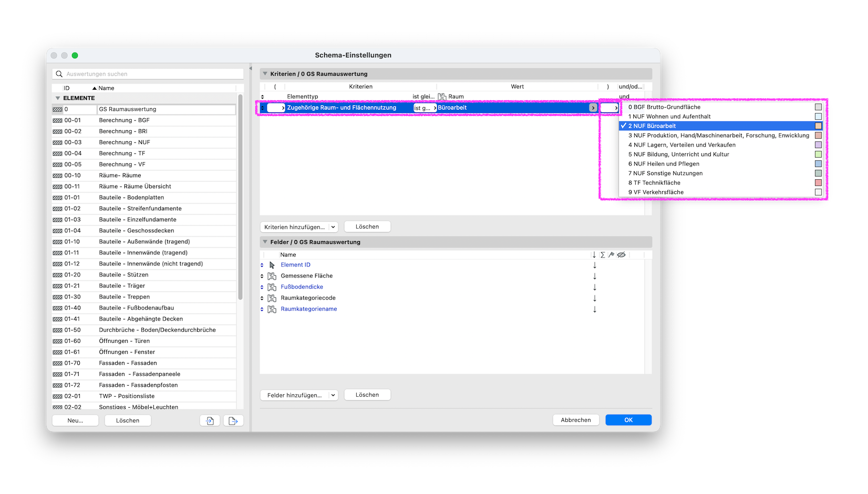Click sort arrow for Gemessene Fläche row
Image resolution: width=868 pixels, height=494 pixels.
595,276
